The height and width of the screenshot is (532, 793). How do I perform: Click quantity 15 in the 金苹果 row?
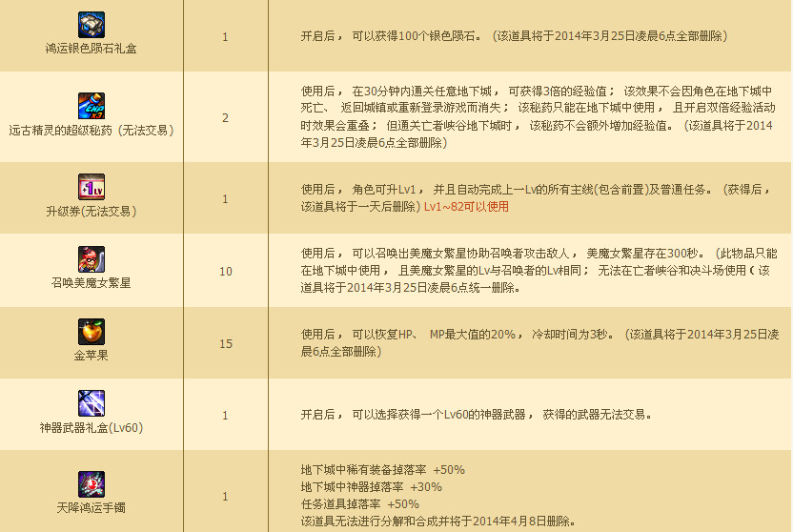tap(226, 343)
